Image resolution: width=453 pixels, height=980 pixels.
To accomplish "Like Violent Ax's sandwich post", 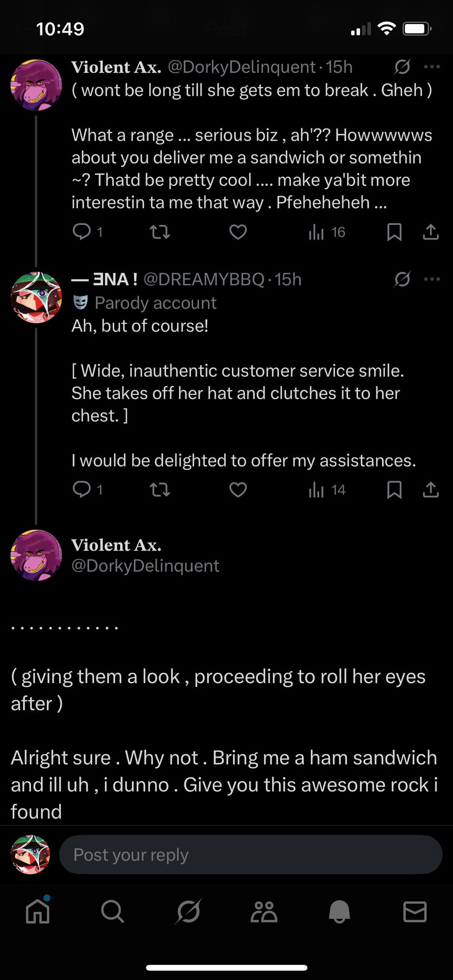I will click(x=238, y=232).
